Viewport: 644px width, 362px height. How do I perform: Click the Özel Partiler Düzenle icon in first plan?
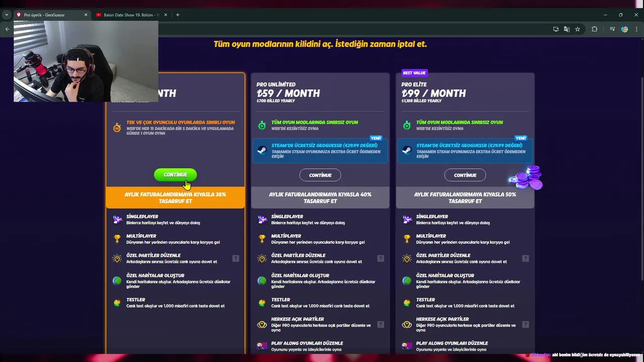coord(117,258)
